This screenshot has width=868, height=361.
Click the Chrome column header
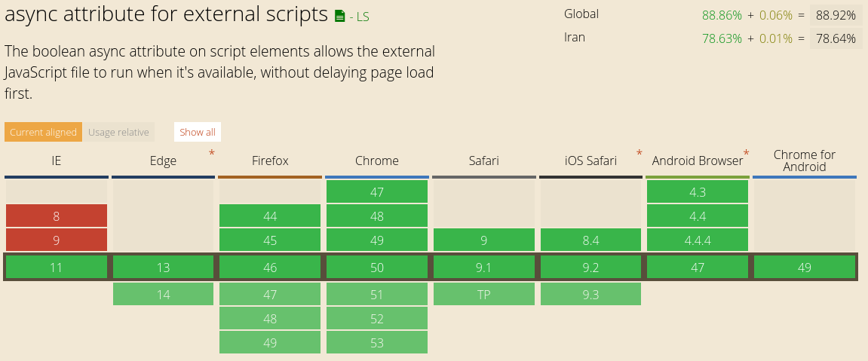(377, 161)
